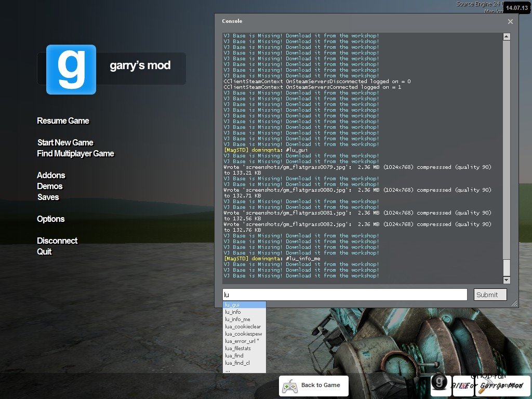The image size is (532, 399).
Task: Click the 'to 132.76 KB' log line
Action: pyautogui.click(x=242, y=230)
